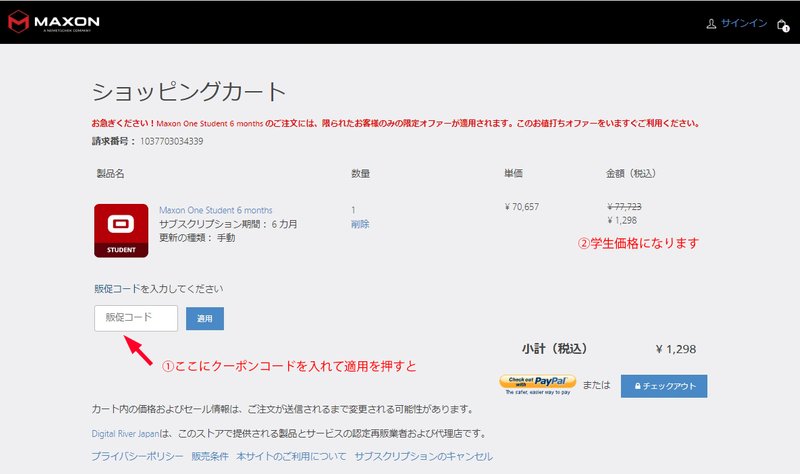Click the request number 1037703034339
The width and height of the screenshot is (800, 474).
(171, 141)
